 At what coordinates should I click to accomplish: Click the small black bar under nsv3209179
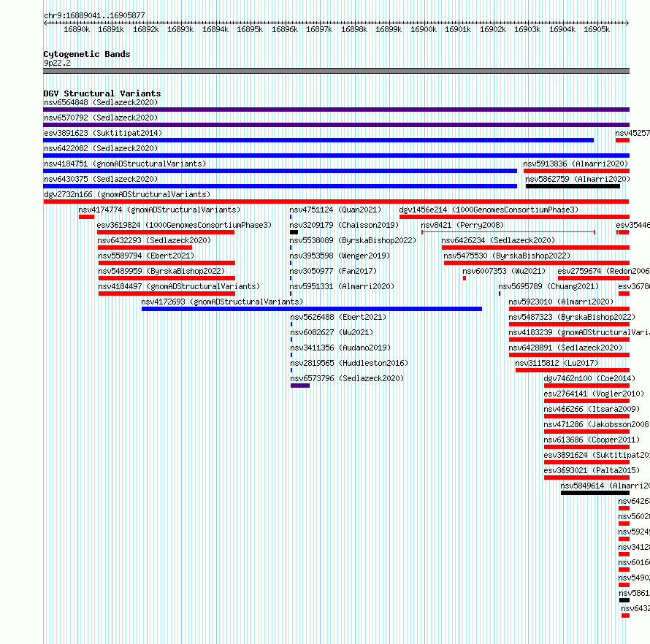(x=294, y=232)
